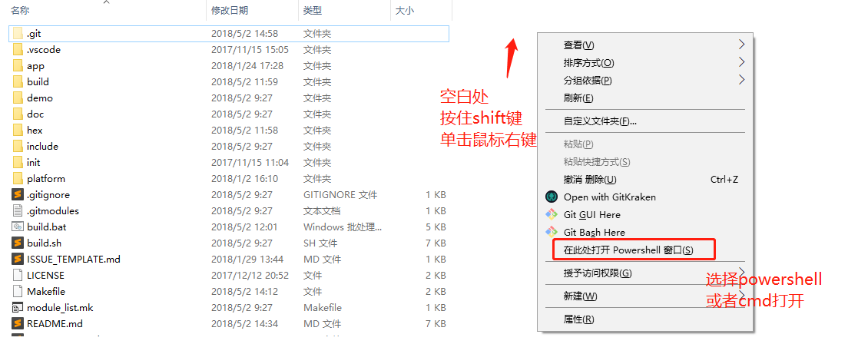This screenshot has height=354, width=868.
Task: Click date '2018/1/24 17:28' of app
Action: pyautogui.click(x=247, y=66)
